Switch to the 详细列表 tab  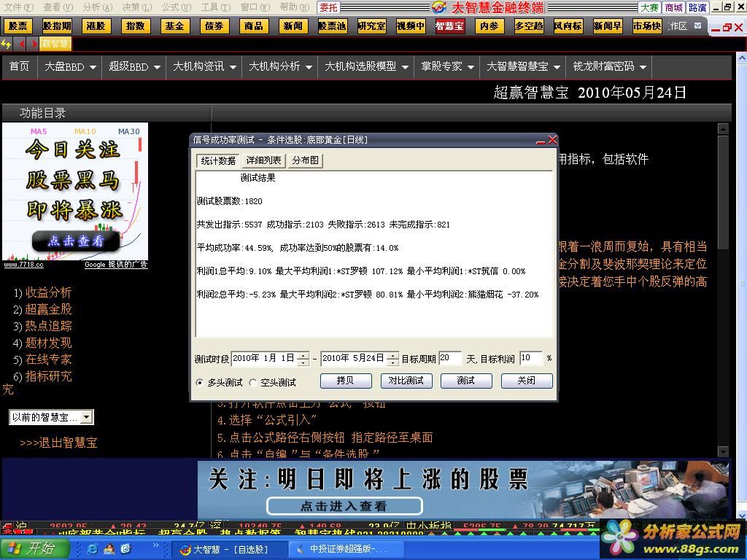click(x=263, y=160)
